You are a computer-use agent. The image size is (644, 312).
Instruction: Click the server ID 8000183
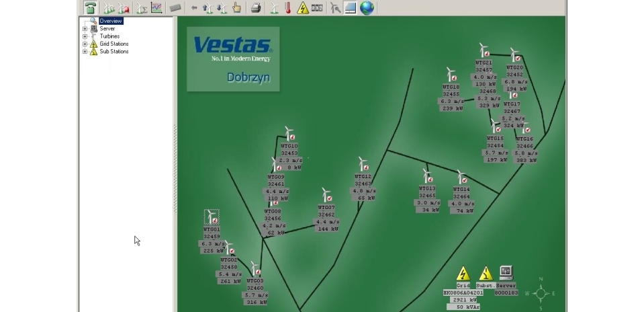(x=506, y=293)
